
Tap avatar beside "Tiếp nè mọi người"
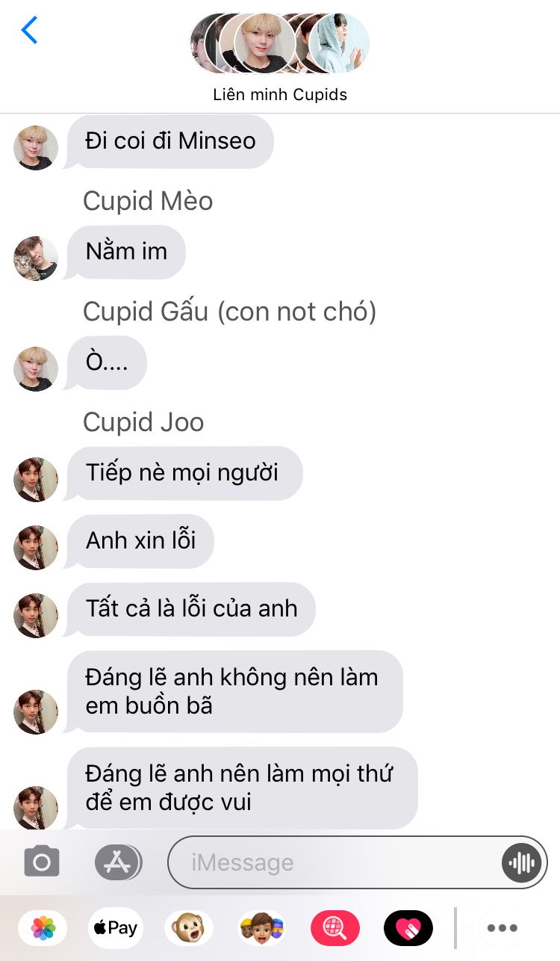pos(36,480)
